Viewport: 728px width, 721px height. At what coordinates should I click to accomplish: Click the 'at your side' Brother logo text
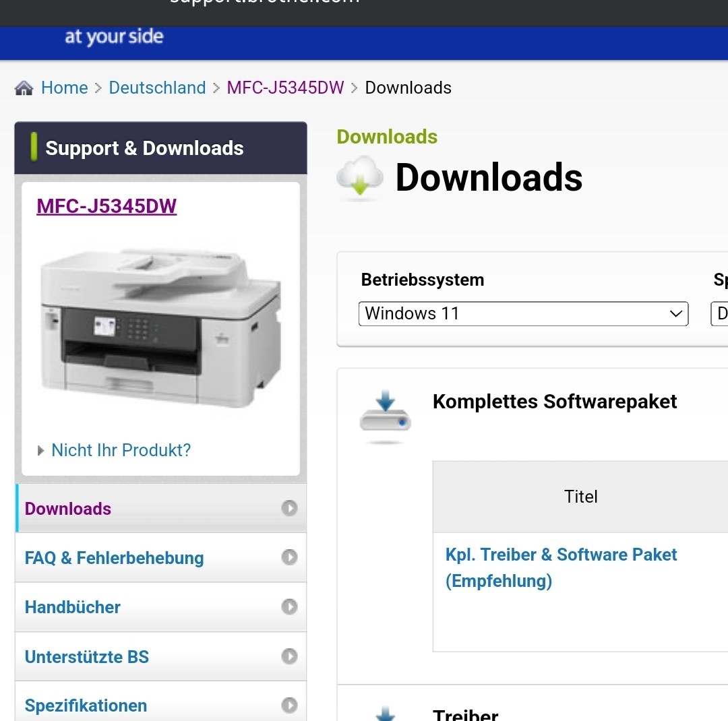pyautogui.click(x=114, y=36)
